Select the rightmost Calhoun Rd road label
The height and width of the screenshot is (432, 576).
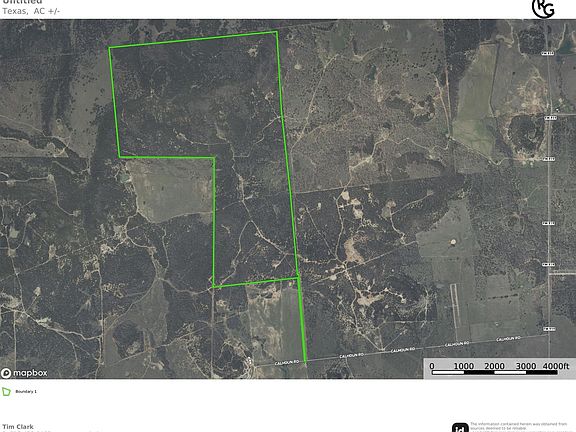coord(508,339)
